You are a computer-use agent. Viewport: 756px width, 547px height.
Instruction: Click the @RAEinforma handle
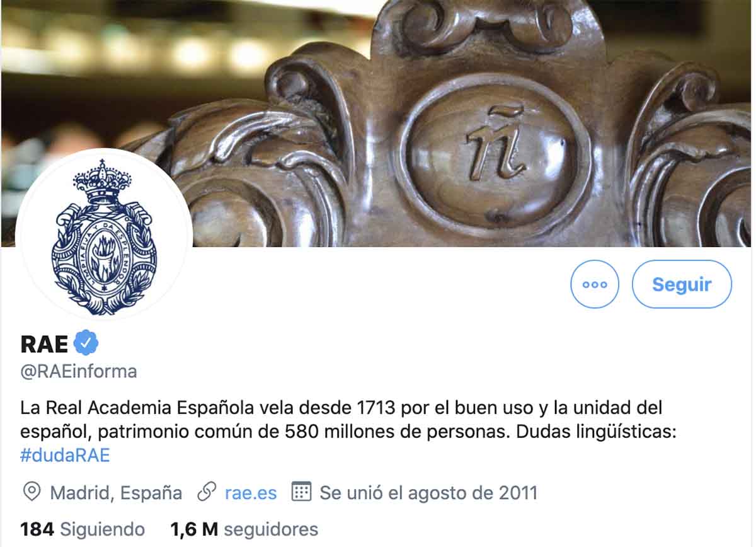(79, 372)
